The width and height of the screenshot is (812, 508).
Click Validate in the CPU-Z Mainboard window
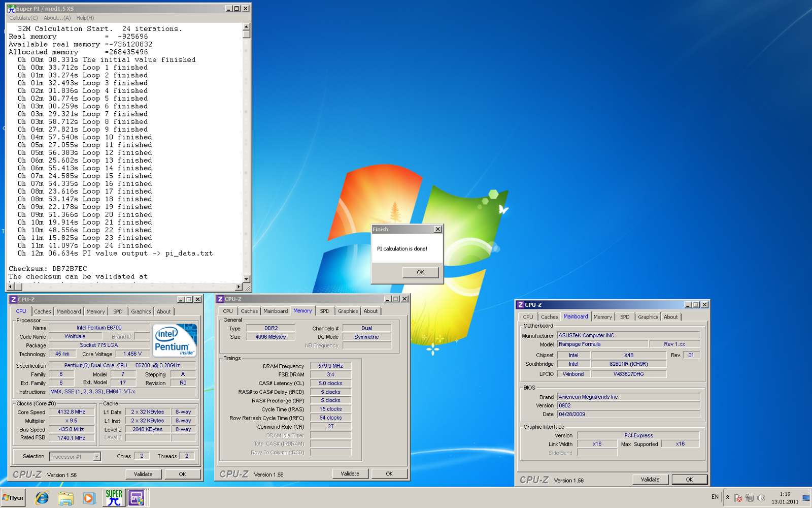click(650, 480)
